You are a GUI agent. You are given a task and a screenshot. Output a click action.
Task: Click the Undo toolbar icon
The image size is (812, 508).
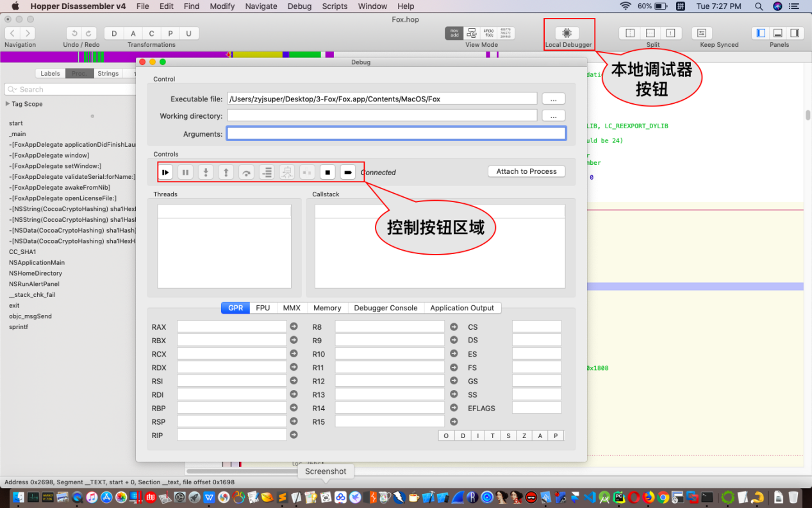[74, 33]
